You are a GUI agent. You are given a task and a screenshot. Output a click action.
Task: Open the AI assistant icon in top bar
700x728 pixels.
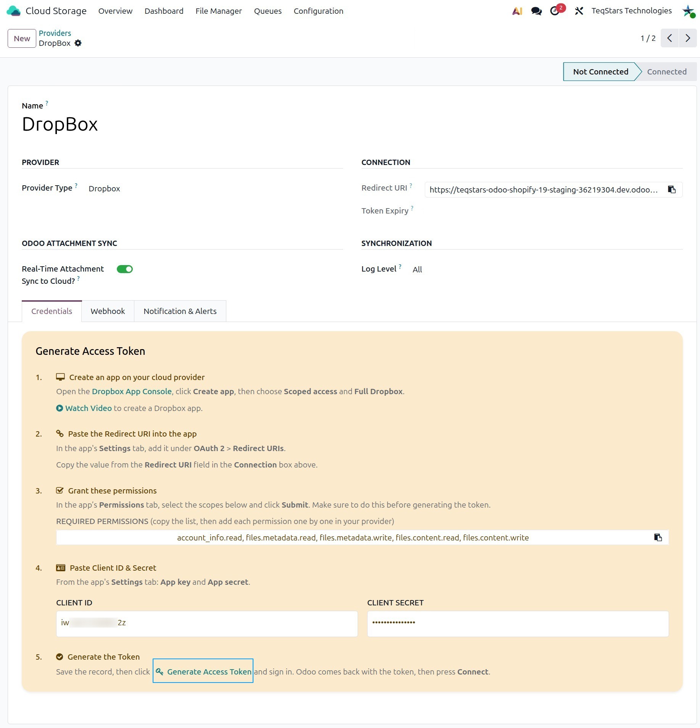[x=517, y=11]
